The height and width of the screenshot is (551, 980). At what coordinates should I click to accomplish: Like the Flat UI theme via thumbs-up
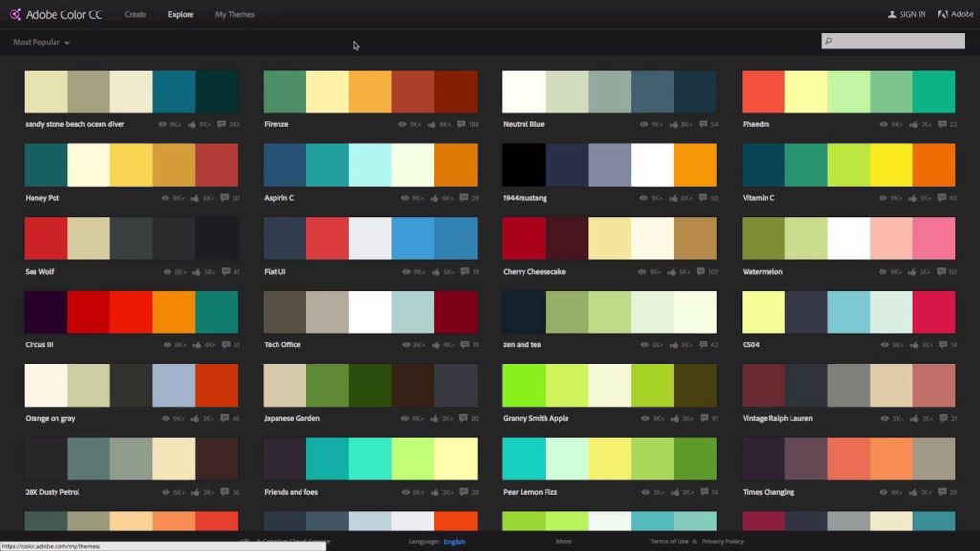(435, 271)
